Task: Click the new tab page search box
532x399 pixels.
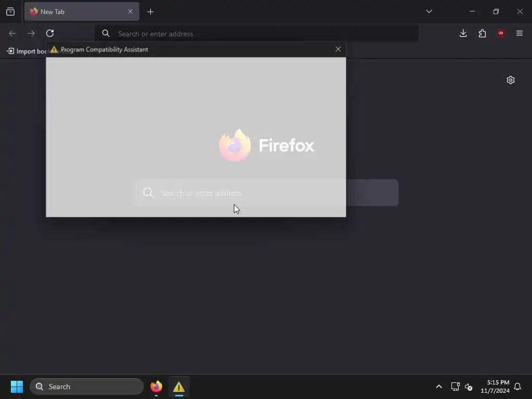Action: (x=267, y=193)
